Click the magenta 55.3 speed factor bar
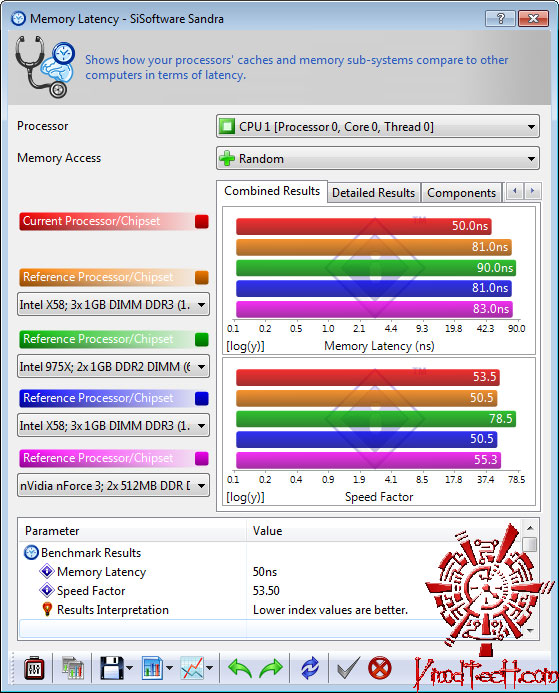 (x=369, y=460)
